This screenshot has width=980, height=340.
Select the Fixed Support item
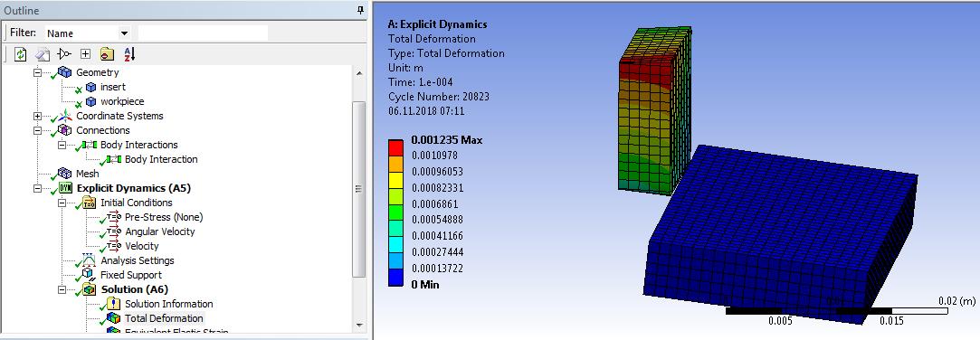click(x=130, y=275)
